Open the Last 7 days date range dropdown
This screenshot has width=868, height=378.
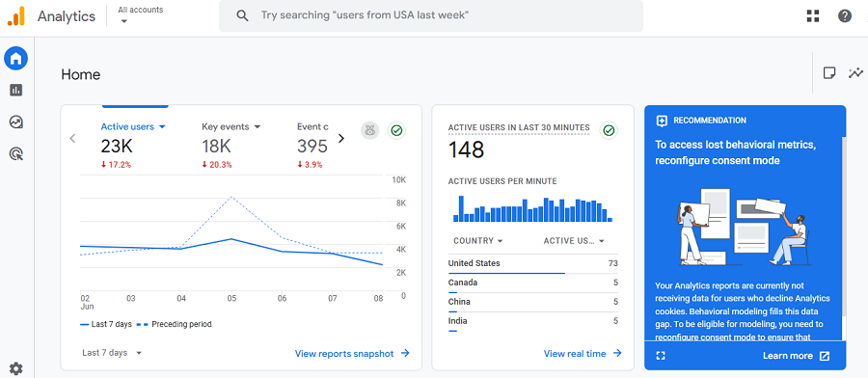pos(113,353)
